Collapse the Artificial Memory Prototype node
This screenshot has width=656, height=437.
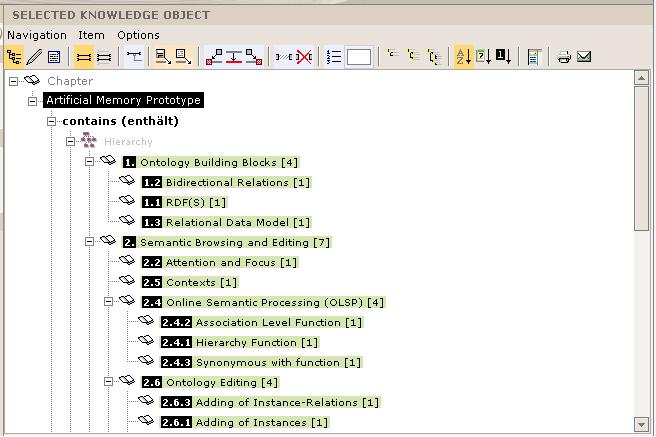pyautogui.click(x=32, y=101)
